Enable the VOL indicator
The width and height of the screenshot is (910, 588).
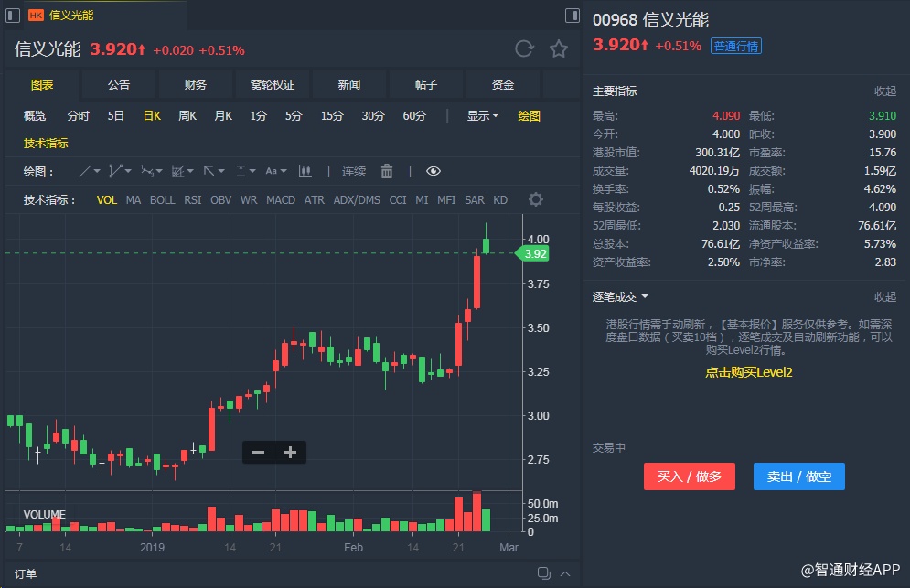pyautogui.click(x=107, y=200)
